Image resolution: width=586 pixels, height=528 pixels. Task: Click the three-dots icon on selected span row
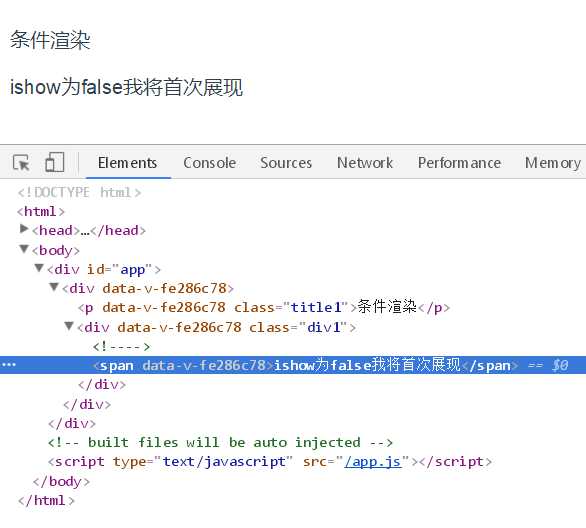point(9,365)
